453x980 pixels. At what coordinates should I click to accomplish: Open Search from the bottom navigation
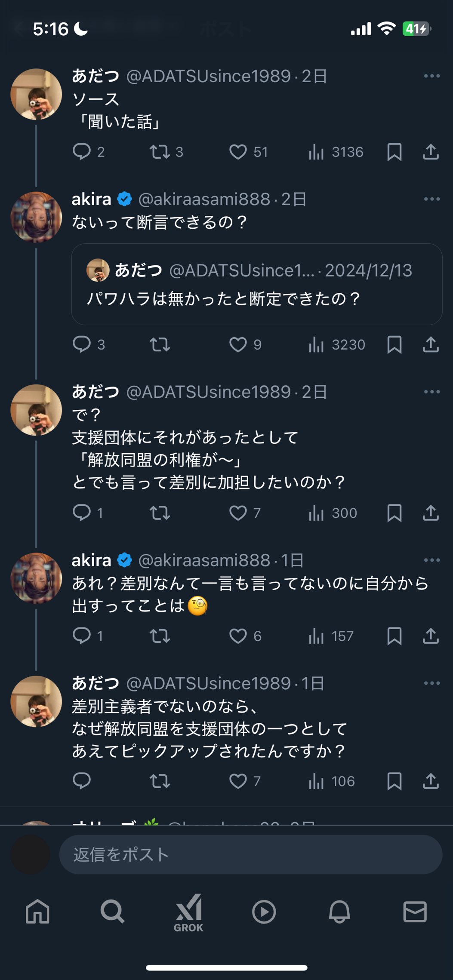pyautogui.click(x=112, y=911)
